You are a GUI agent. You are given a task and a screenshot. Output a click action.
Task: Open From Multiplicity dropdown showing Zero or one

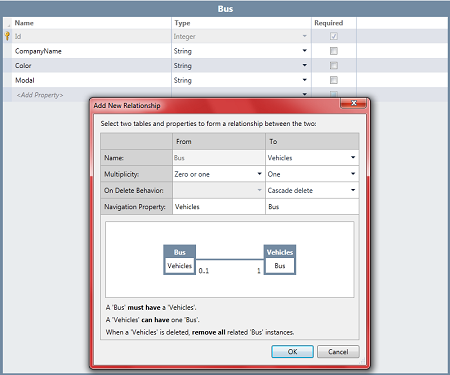pyautogui.click(x=259, y=174)
